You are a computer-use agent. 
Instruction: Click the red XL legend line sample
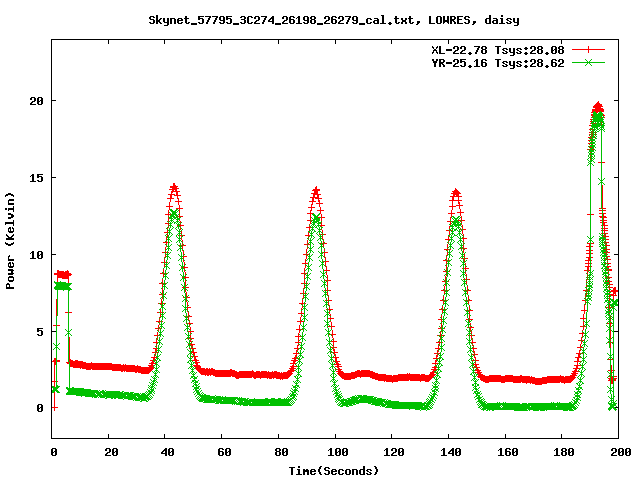tap(588, 50)
